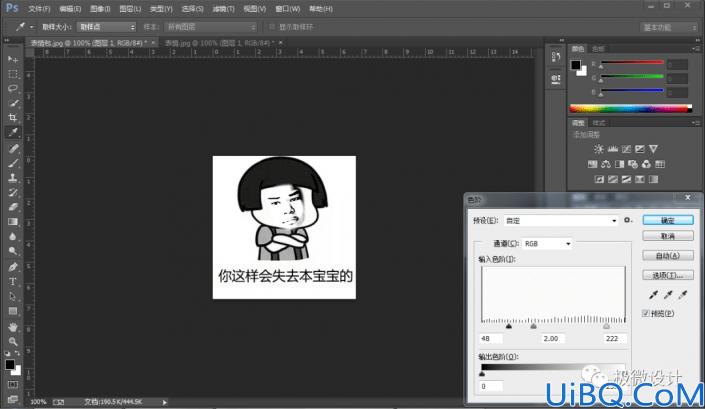Uncheck the 预览(P) checkbox in Levels

(x=646, y=314)
